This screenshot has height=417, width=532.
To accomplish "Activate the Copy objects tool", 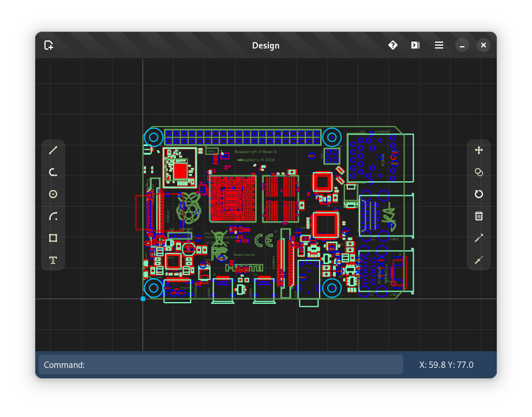I will (x=479, y=172).
